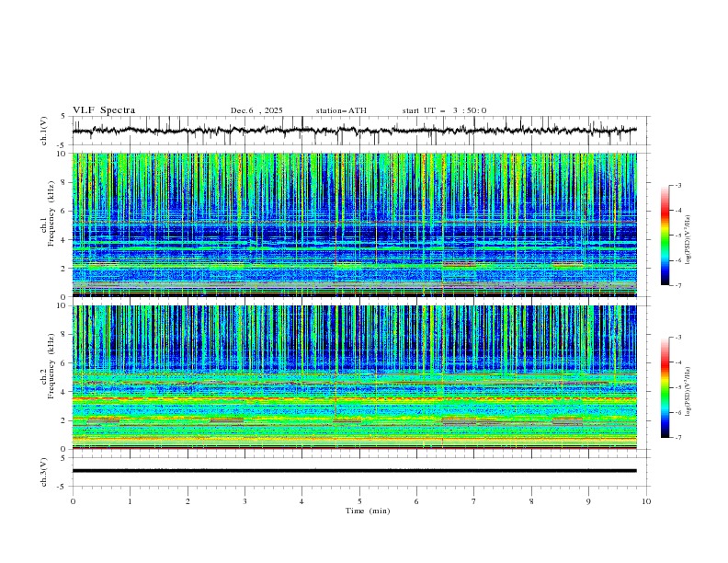Click the ch.1 spectrogram color bar

(x=665, y=236)
